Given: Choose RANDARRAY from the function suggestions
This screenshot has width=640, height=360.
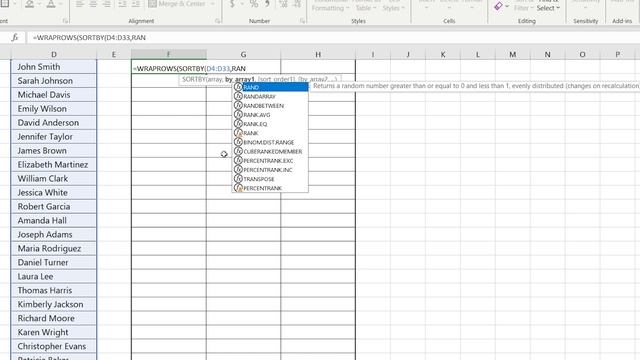Looking at the screenshot, I should point(270,96).
